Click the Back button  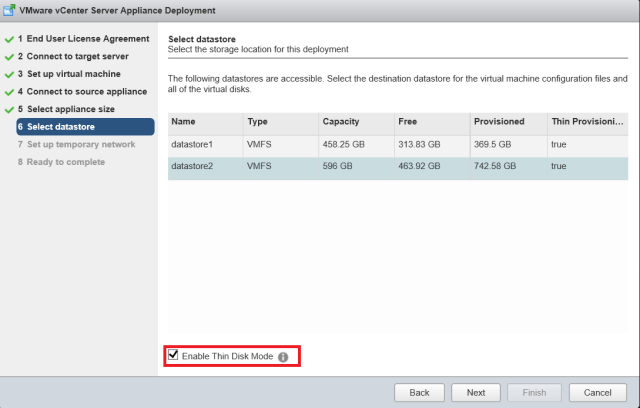pos(419,392)
